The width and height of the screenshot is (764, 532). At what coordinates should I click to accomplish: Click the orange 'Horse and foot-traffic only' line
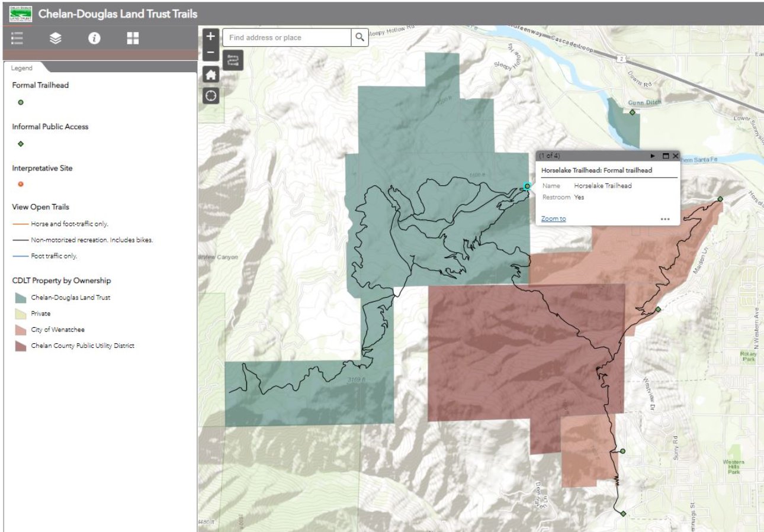[20, 224]
